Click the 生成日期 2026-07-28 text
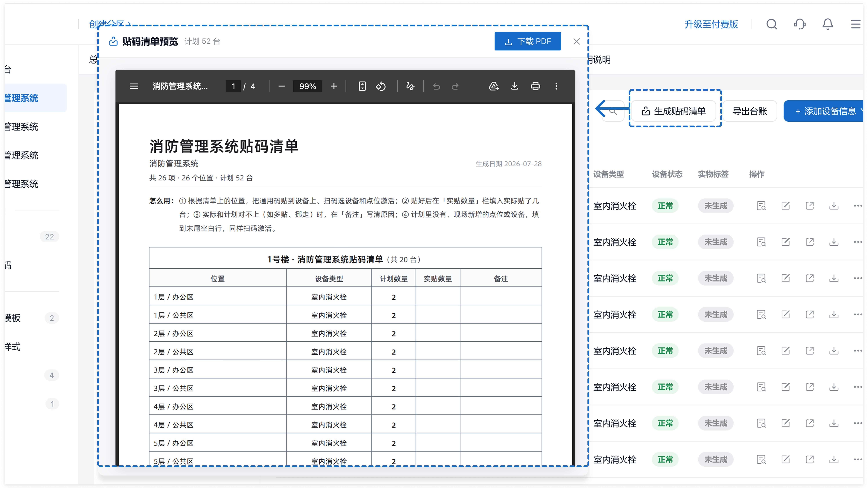Viewport: 868px width, 490px height. [508, 164]
